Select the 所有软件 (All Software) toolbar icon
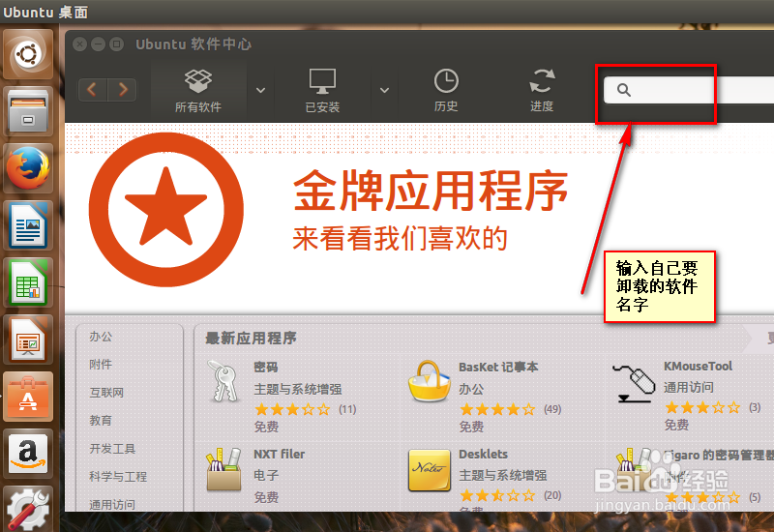The height and width of the screenshot is (532, 774). 198,91
